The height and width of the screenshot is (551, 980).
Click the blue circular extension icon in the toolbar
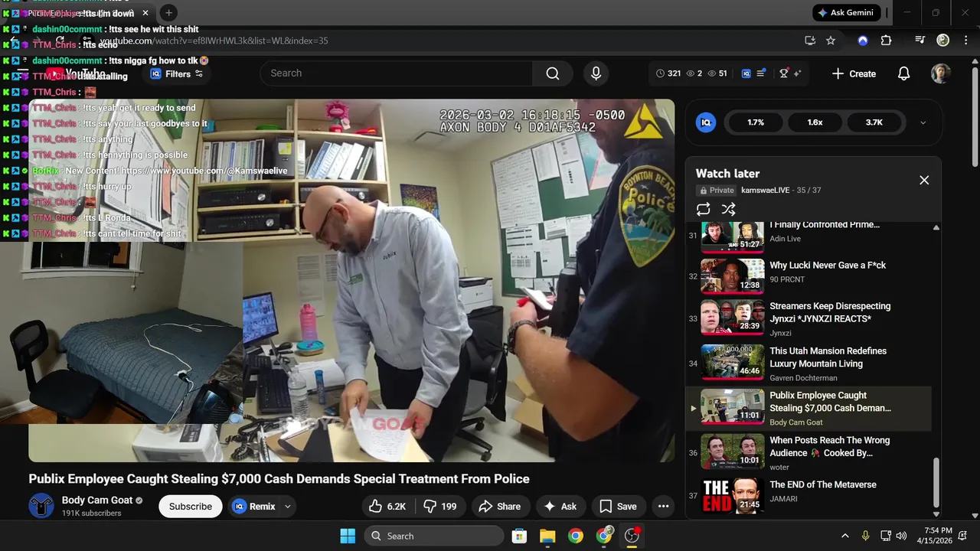click(863, 41)
